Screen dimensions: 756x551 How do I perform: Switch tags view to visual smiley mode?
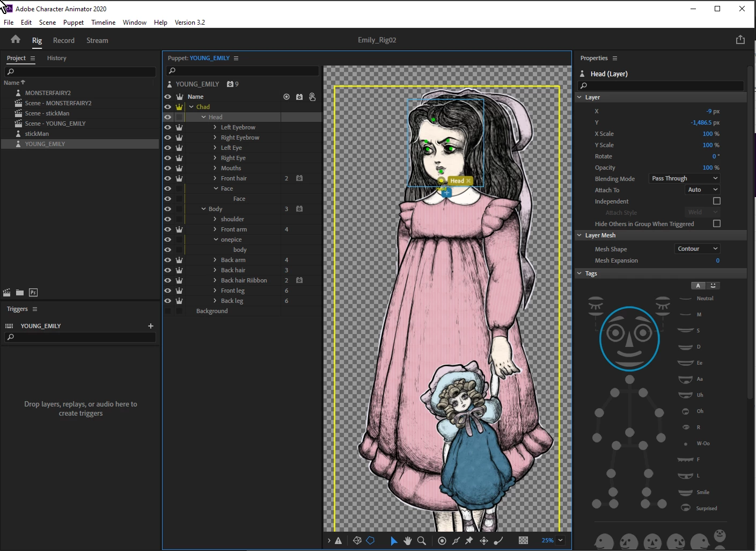point(713,286)
